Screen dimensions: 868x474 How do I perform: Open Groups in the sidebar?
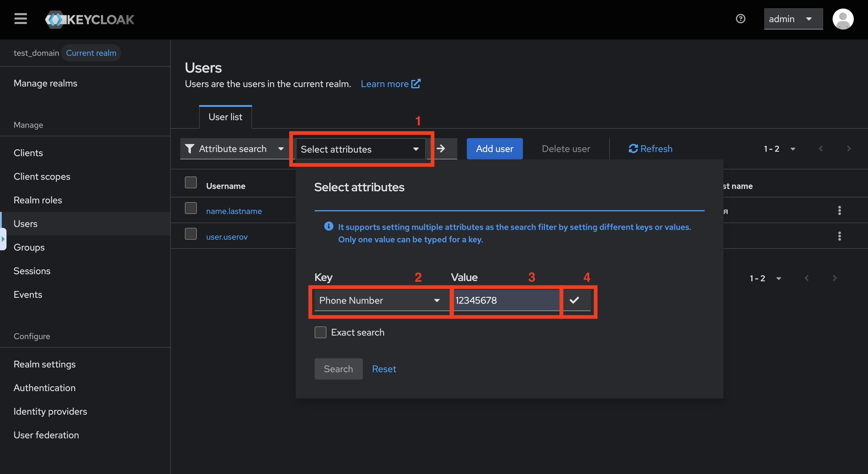pyautogui.click(x=29, y=247)
